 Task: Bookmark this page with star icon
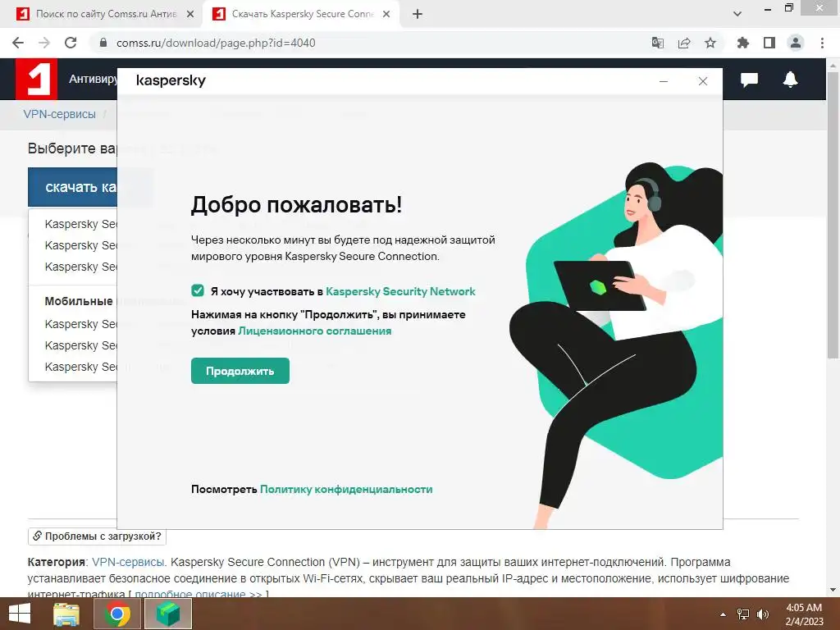pos(710,43)
